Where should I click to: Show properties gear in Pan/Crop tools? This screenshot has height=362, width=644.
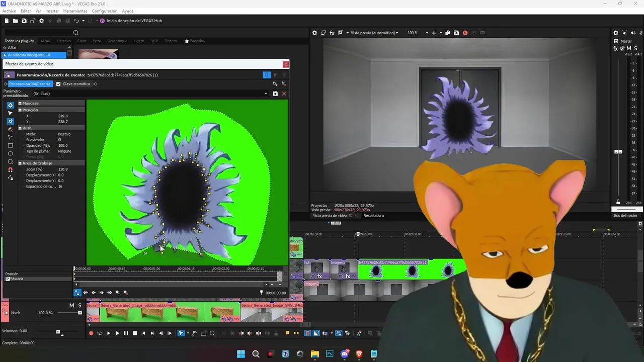pos(10,105)
